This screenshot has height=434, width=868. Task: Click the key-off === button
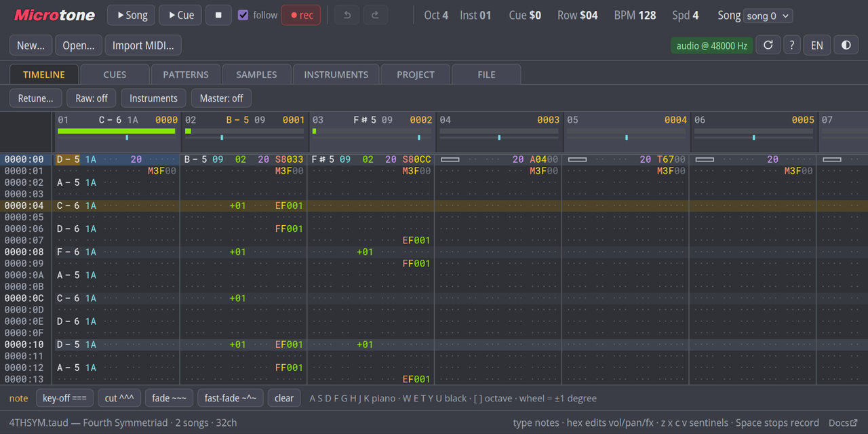64,398
